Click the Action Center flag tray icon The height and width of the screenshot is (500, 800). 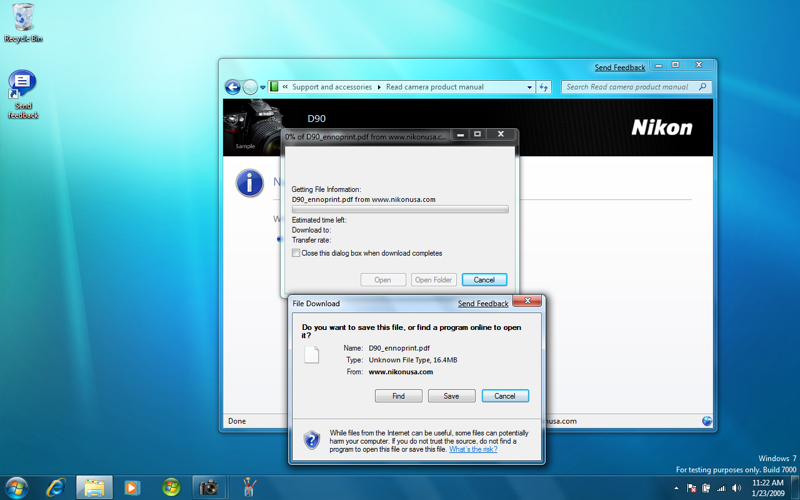(692, 488)
